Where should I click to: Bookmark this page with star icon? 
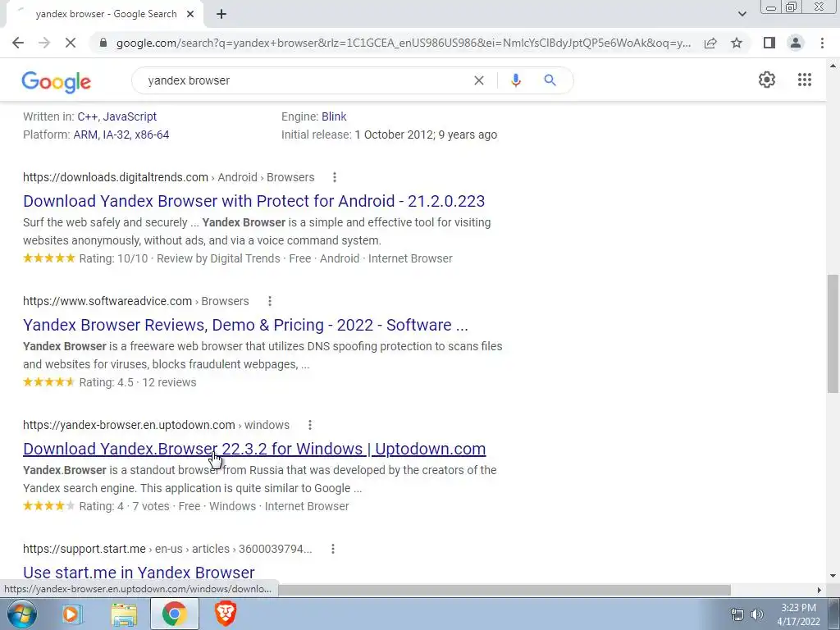pyautogui.click(x=737, y=43)
